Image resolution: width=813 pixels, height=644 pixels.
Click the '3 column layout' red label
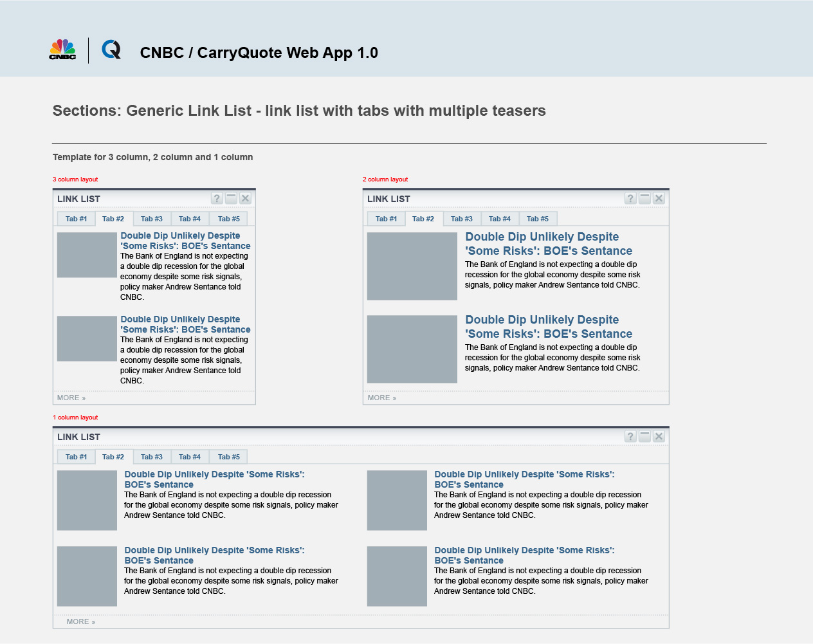(x=75, y=179)
